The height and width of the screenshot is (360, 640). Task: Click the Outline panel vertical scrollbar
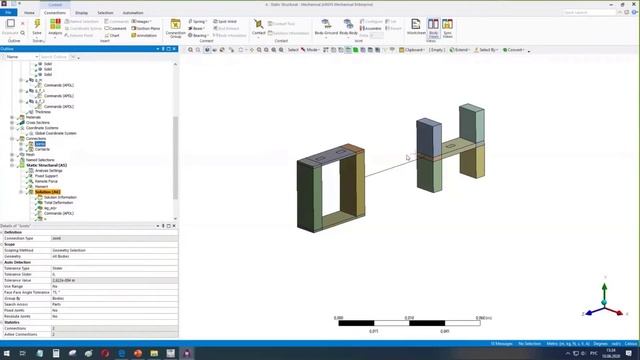176,158
